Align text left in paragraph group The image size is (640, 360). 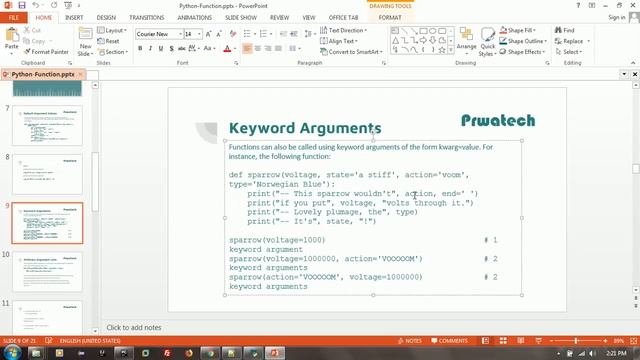(247, 49)
